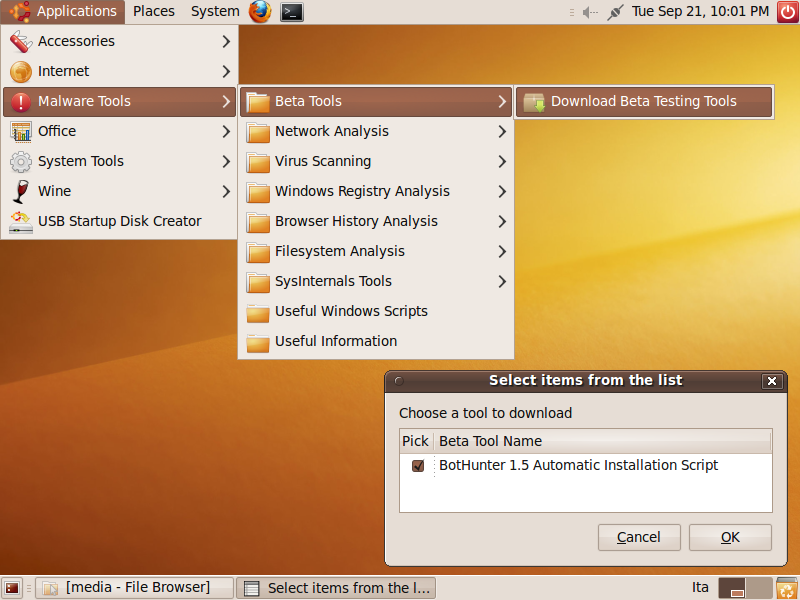Image resolution: width=800 pixels, height=600 pixels.
Task: Click the Cancel button
Action: 639,537
